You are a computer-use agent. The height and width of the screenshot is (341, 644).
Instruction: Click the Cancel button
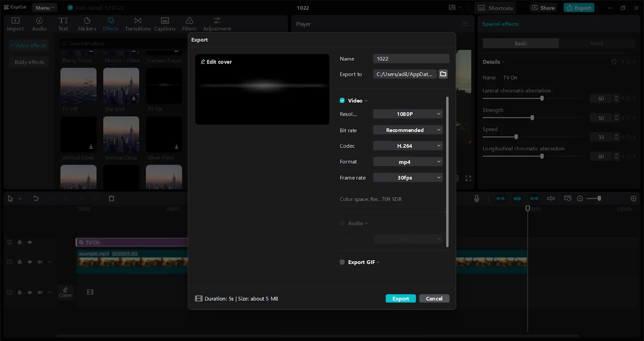click(x=434, y=299)
